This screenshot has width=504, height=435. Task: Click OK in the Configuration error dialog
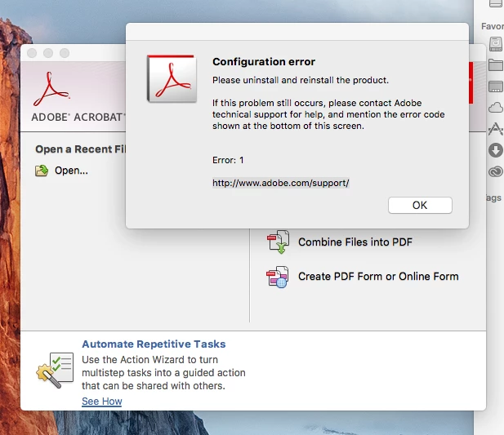coord(420,205)
